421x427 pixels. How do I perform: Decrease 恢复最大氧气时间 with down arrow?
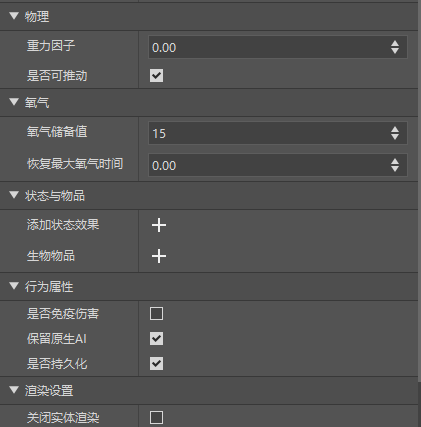click(x=395, y=168)
